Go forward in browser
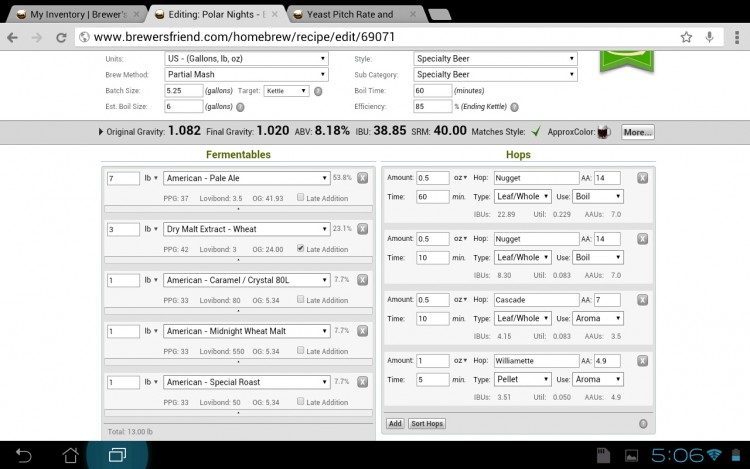The width and height of the screenshot is (750, 469). click(37, 37)
